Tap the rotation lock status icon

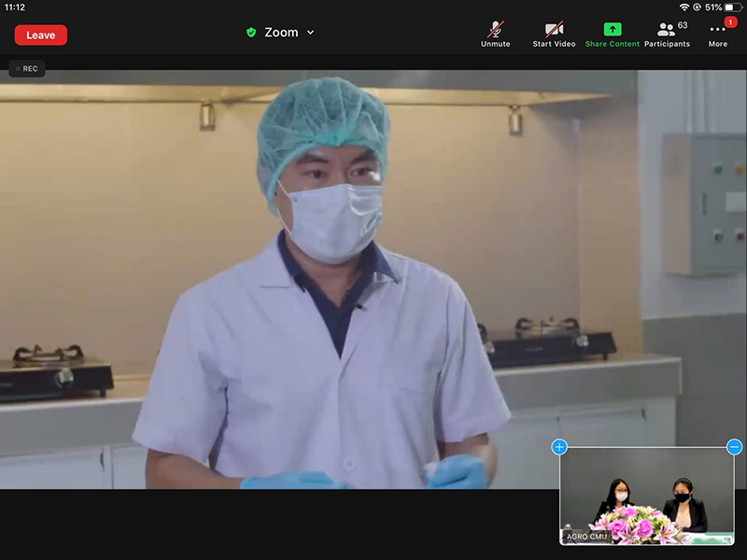click(x=697, y=7)
